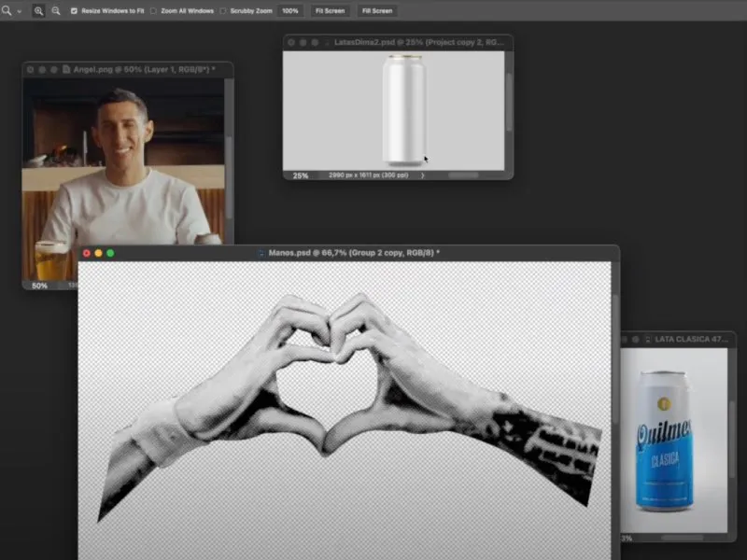
Task: Uncheck Resize Windows to Fit
Action: 75,10
